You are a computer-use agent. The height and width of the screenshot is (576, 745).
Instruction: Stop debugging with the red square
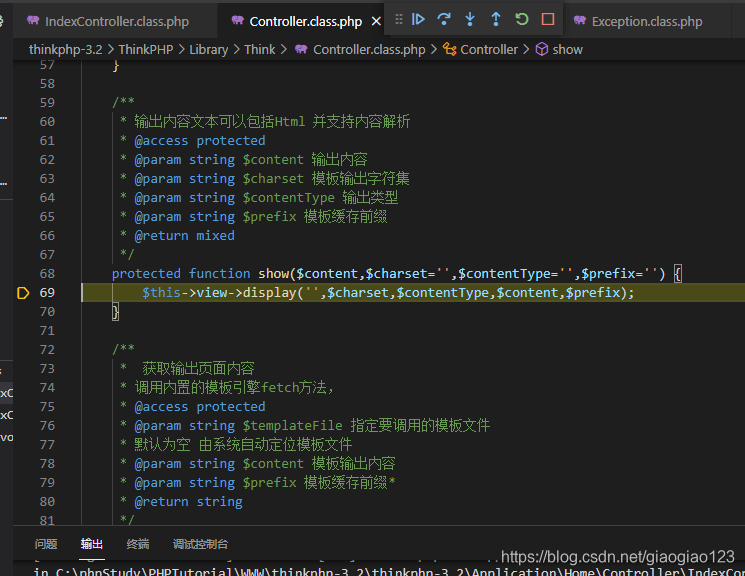pos(548,19)
